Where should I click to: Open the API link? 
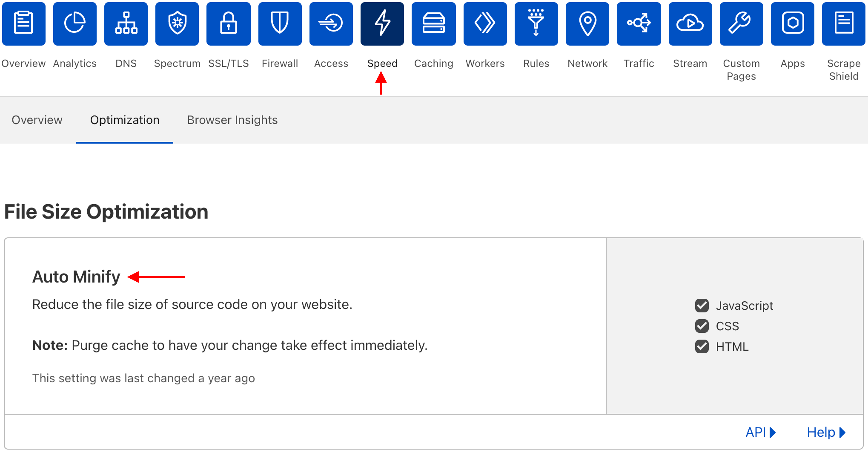point(761,432)
